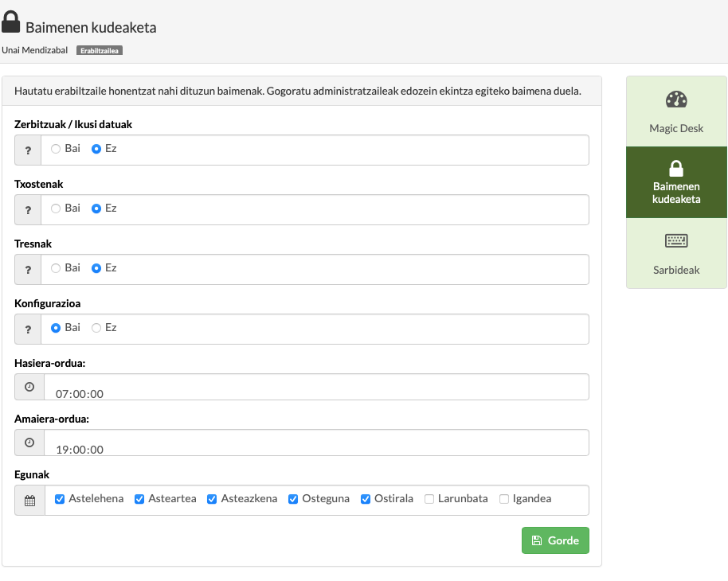Click the help icon next to Konfigurazioa

tap(28, 329)
